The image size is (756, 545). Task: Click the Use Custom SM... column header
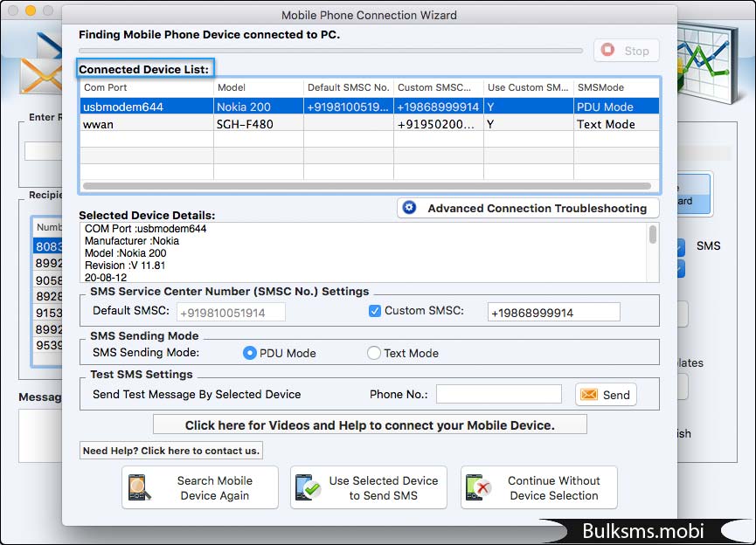pyautogui.click(x=529, y=87)
